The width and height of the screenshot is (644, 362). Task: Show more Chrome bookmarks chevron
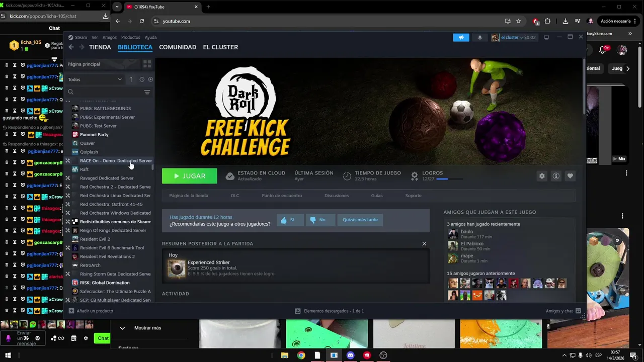tap(630, 34)
